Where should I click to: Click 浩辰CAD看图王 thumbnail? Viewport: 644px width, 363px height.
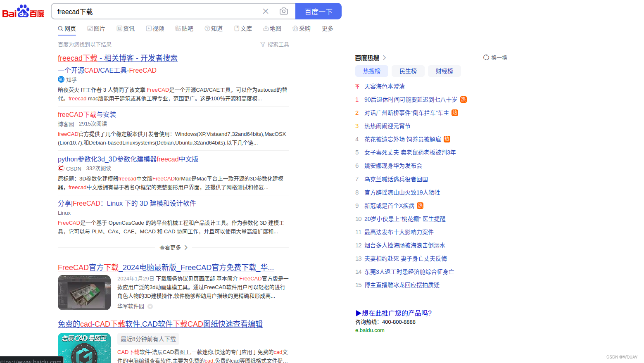pyautogui.click(x=84, y=348)
